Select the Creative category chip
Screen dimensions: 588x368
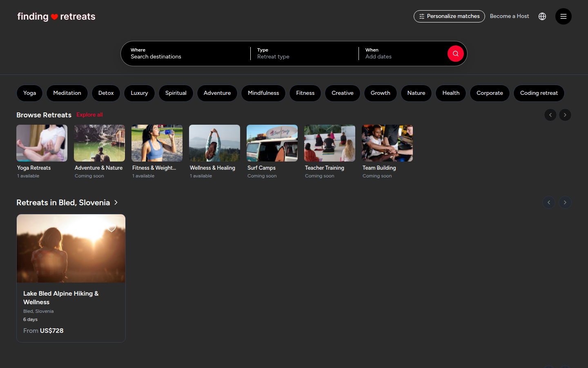343,93
